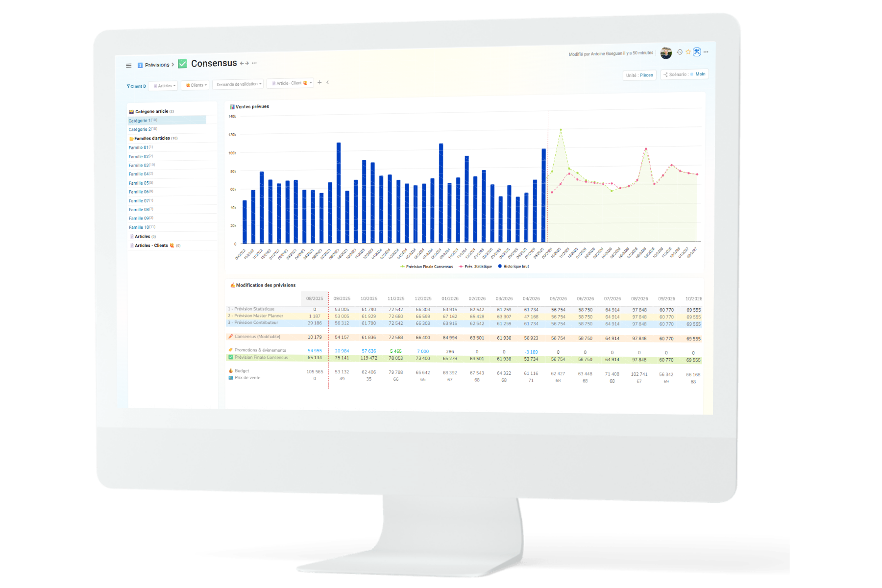Open the Clients filter dropdown
Screen dimensions: 882x588
tap(196, 85)
